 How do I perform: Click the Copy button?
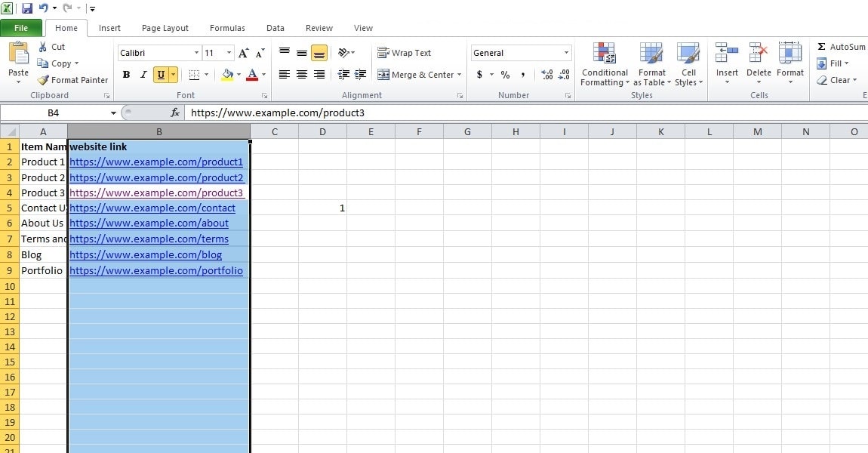coord(60,63)
